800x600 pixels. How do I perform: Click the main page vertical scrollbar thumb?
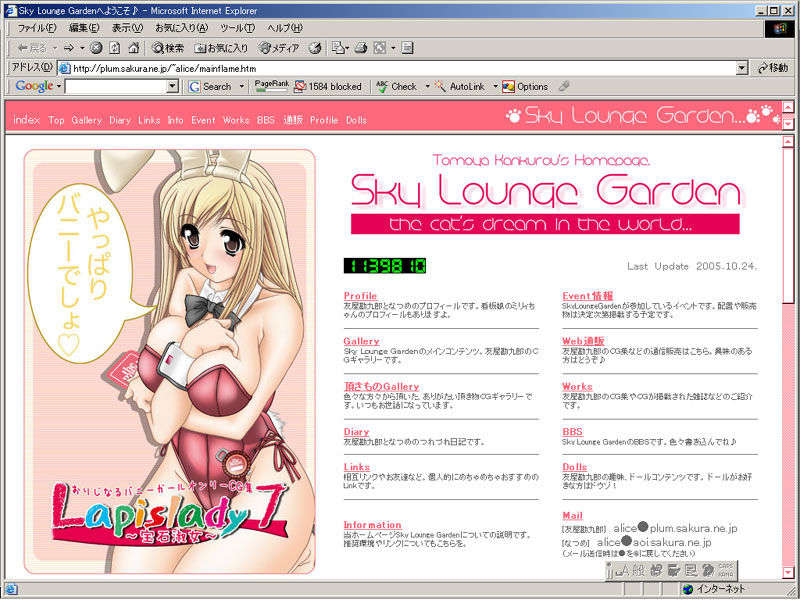click(788, 226)
